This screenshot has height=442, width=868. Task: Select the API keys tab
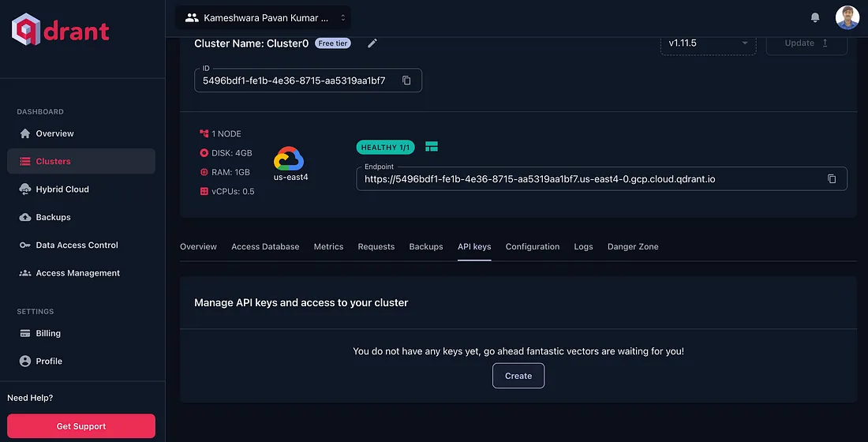pyautogui.click(x=474, y=246)
